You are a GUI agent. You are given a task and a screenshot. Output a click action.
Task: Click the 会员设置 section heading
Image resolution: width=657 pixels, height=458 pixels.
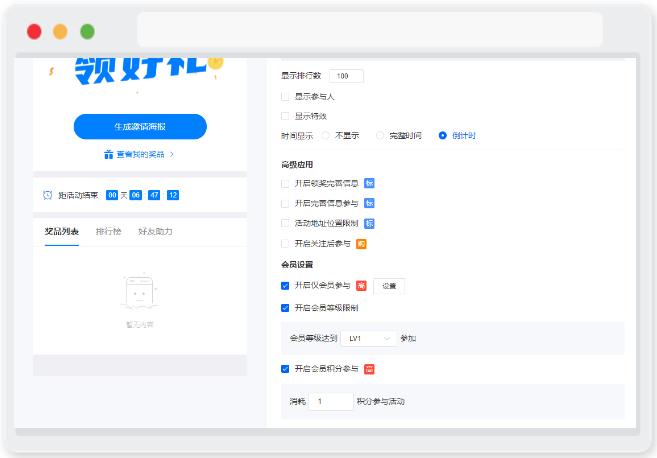pos(297,265)
